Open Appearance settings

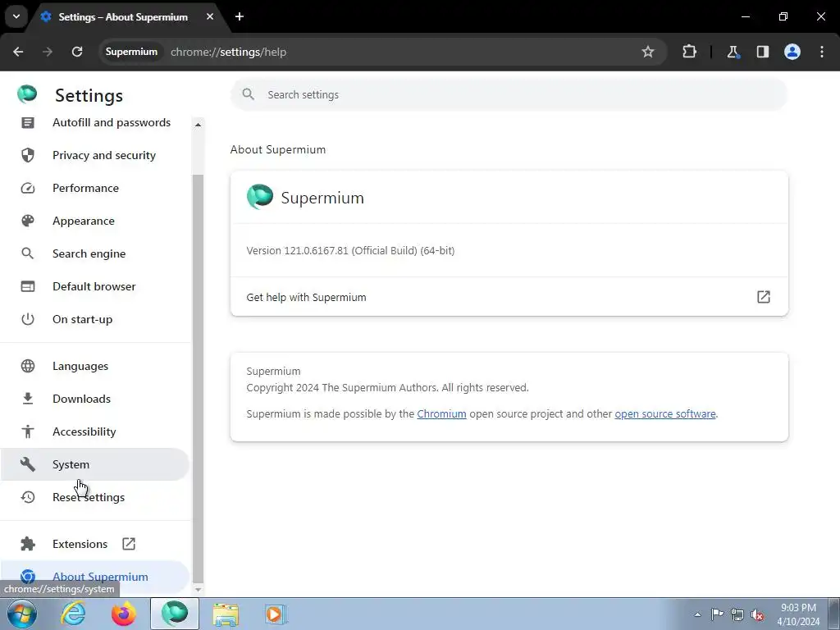click(95, 221)
